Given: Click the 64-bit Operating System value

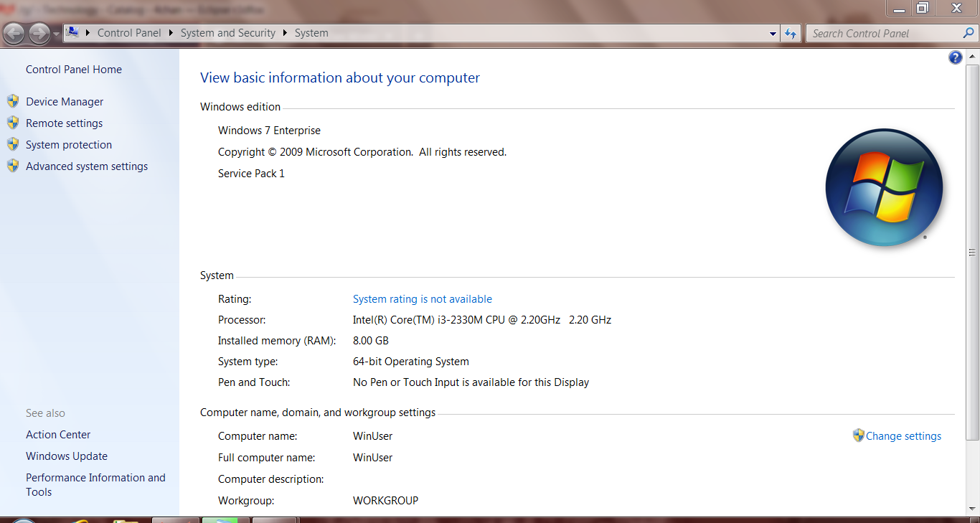Looking at the screenshot, I should pyautogui.click(x=411, y=362).
